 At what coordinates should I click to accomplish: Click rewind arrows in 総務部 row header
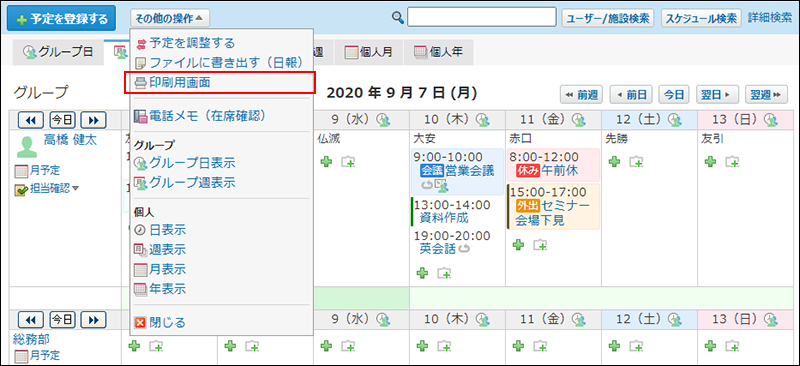coord(31,320)
